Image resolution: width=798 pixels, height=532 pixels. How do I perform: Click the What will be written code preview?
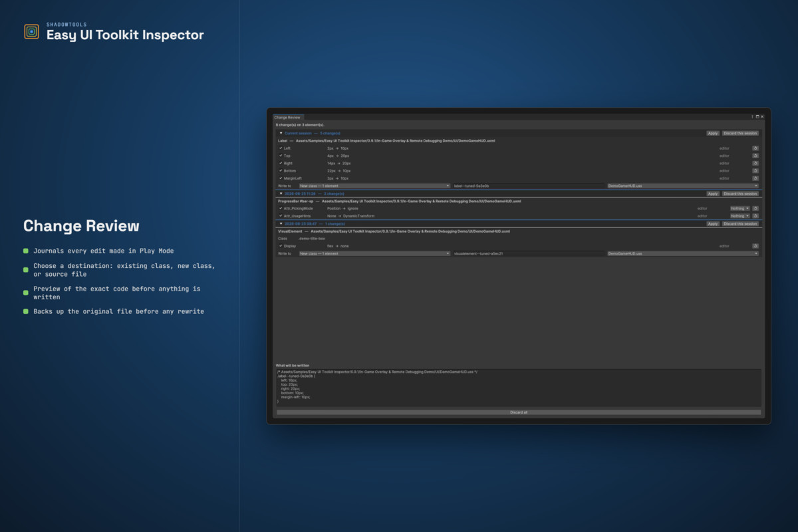(x=519, y=388)
